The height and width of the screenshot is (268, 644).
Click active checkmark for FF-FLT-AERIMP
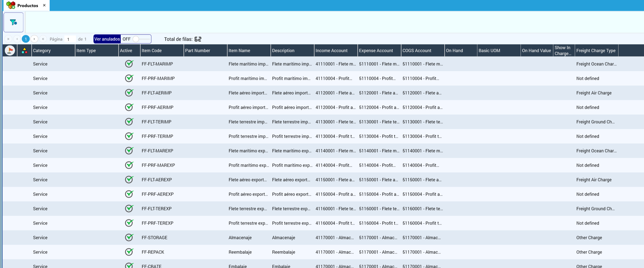coord(129,93)
